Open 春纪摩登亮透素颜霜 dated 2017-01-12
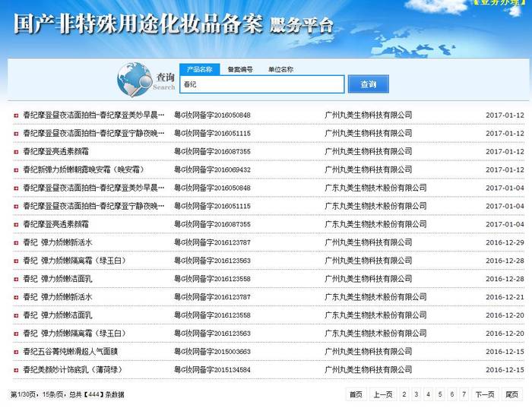This screenshot has height=408, width=532. (x=55, y=152)
